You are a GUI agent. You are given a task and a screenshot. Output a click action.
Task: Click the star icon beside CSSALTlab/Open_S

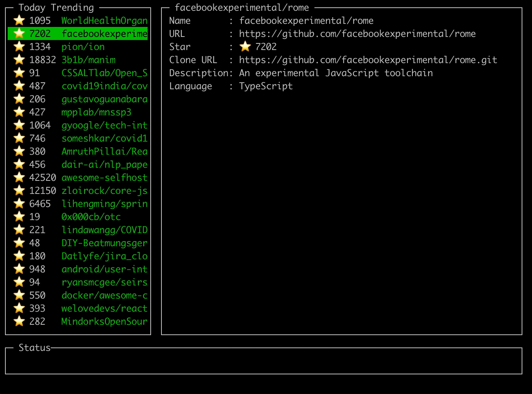click(19, 73)
